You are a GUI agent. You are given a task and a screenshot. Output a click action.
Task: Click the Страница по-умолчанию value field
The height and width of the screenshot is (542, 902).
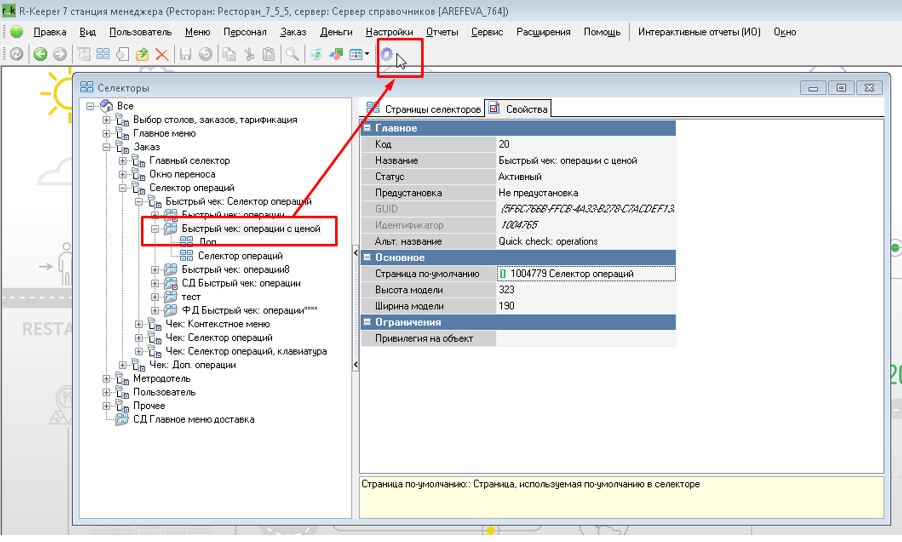586,274
